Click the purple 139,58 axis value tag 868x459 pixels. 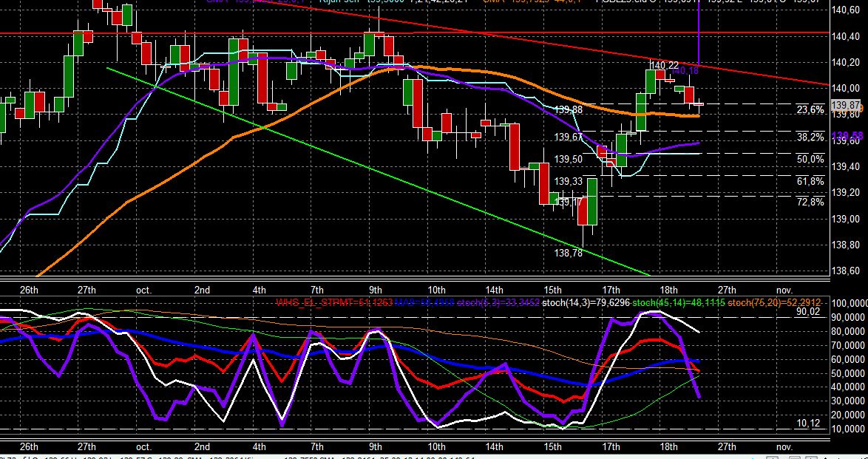tap(848, 135)
